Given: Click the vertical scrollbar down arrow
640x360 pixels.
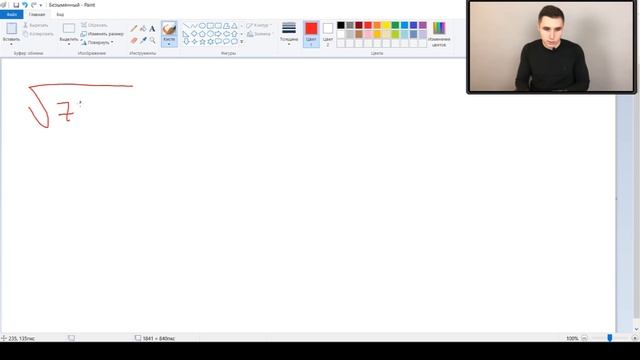Looking at the screenshot, I should pos(636,329).
